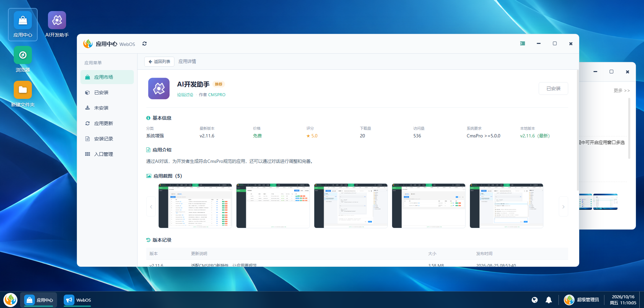
Task: Click the ★ 5.0 rating value
Action: click(312, 136)
